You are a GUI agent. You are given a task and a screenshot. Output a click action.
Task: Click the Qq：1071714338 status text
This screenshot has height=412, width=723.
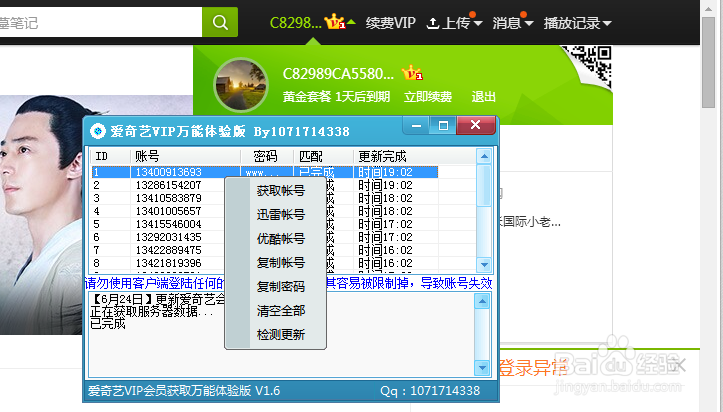click(430, 391)
